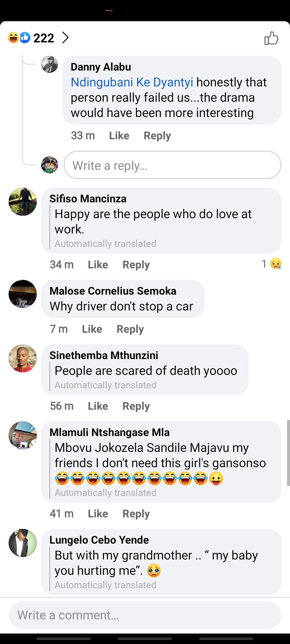Viewport: 290px width, 644px height.
Task: Like Danny Alabu's reply
Action: click(x=119, y=136)
